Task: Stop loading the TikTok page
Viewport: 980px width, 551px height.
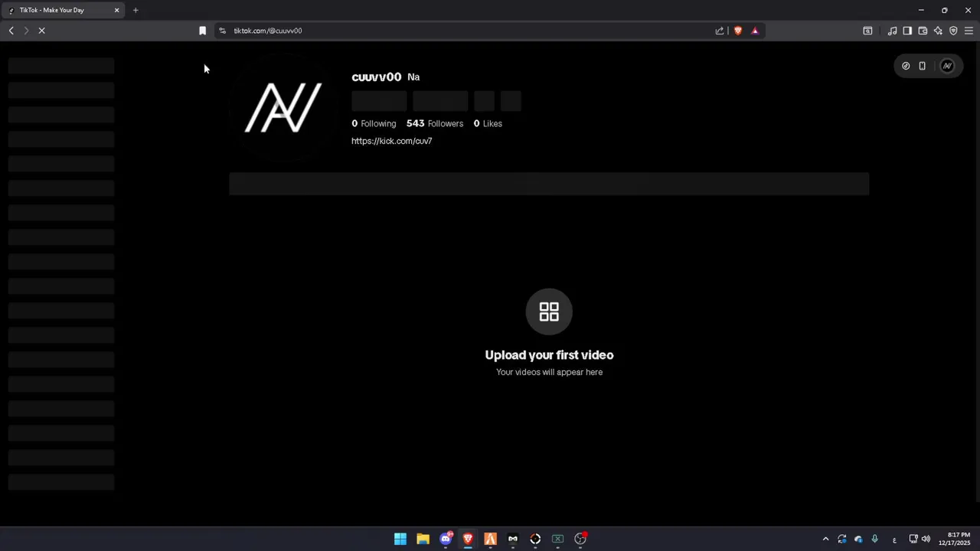Action: 42,31
